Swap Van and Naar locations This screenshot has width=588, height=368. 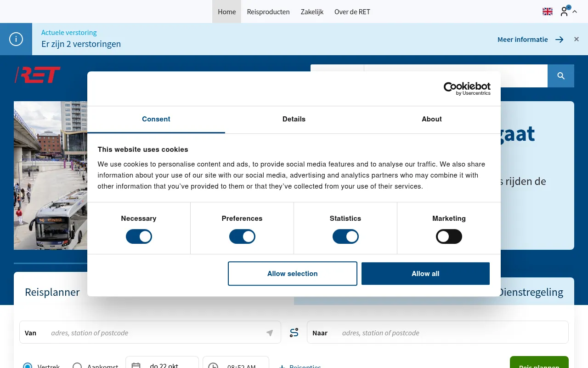(294, 333)
